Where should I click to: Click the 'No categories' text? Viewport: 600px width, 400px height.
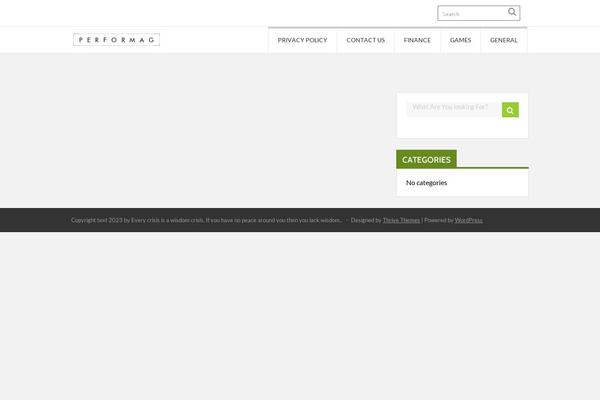(x=426, y=183)
